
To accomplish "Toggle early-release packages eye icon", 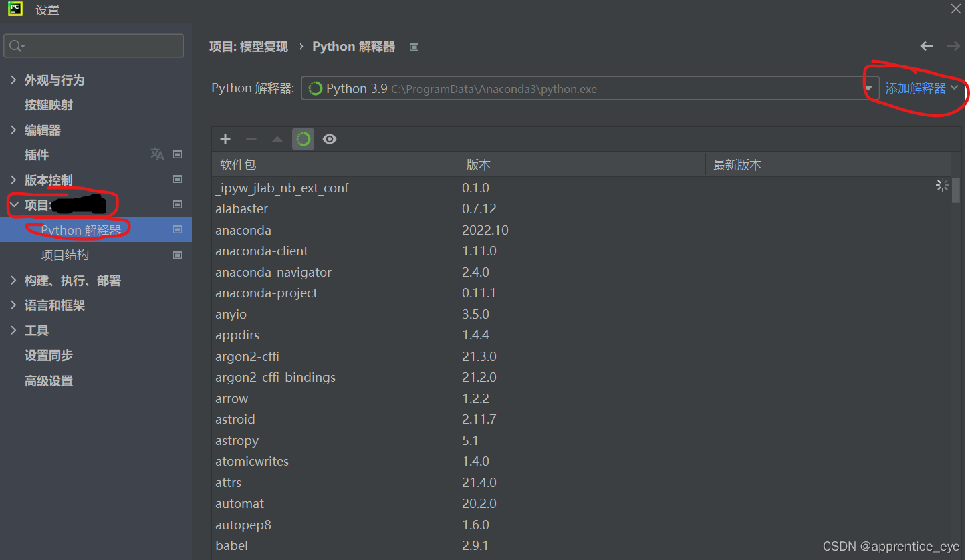I will [330, 139].
